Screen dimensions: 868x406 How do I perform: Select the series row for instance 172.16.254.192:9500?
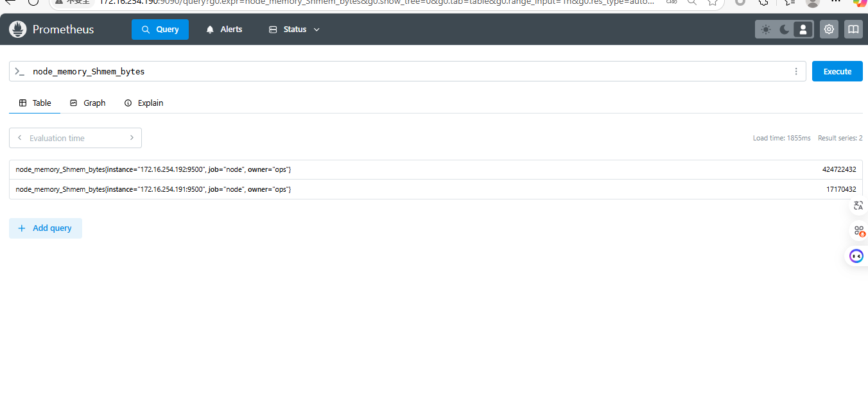[436, 169]
